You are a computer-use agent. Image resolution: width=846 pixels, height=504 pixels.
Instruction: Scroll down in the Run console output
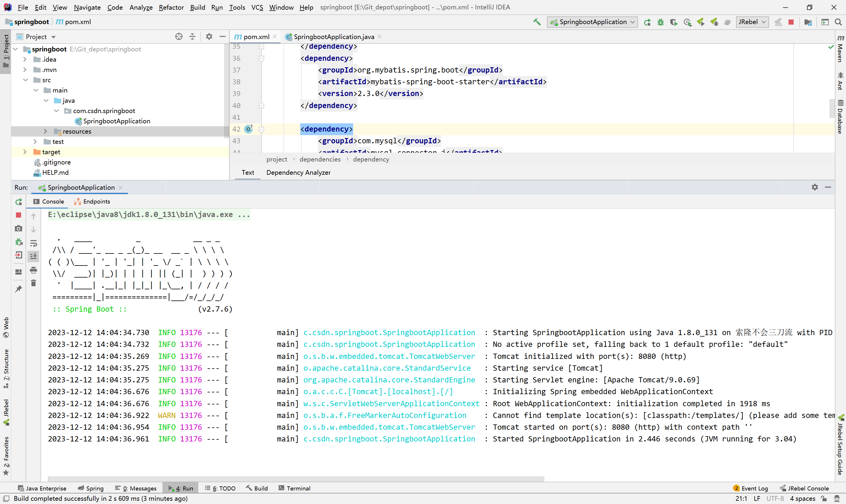pos(34,228)
